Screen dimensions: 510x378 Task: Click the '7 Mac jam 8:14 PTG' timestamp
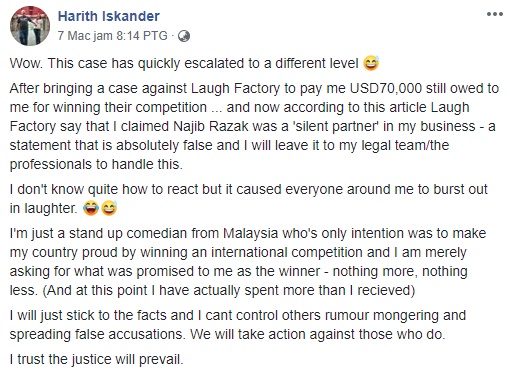pos(112,36)
